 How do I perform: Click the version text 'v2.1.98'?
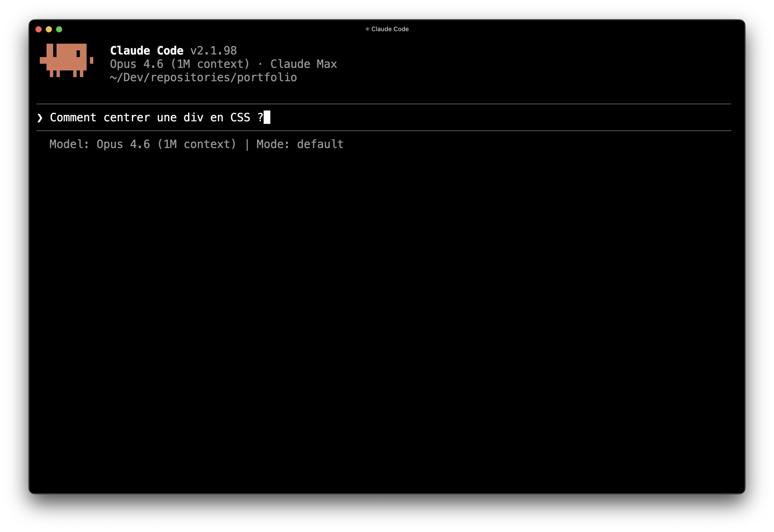coord(214,51)
